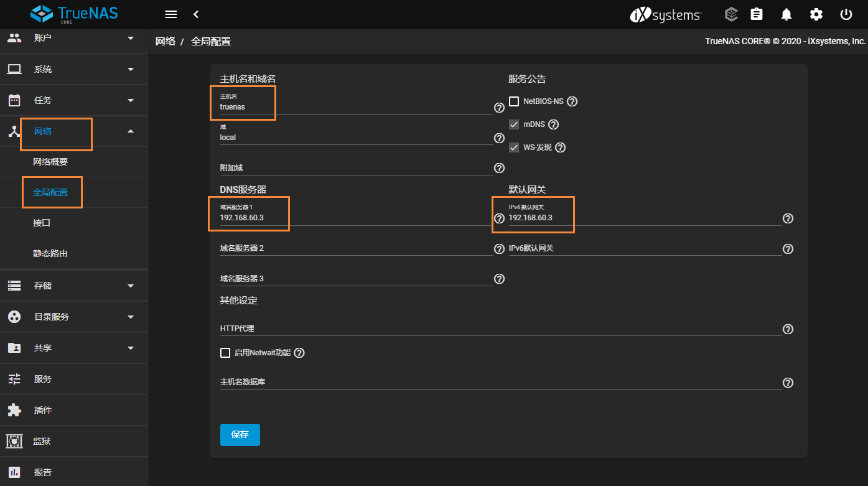Viewport: 868px width, 486px height.
Task: Open the 静态路由 submenu item
Action: (74, 253)
